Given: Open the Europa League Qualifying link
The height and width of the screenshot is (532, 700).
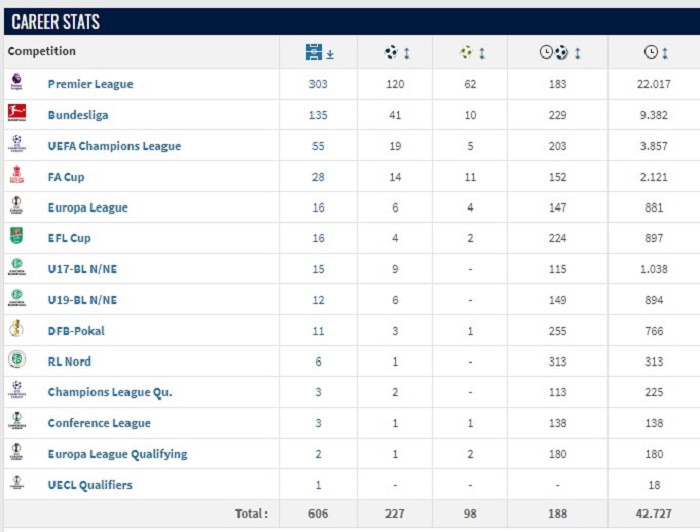Looking at the screenshot, I should [117, 454].
